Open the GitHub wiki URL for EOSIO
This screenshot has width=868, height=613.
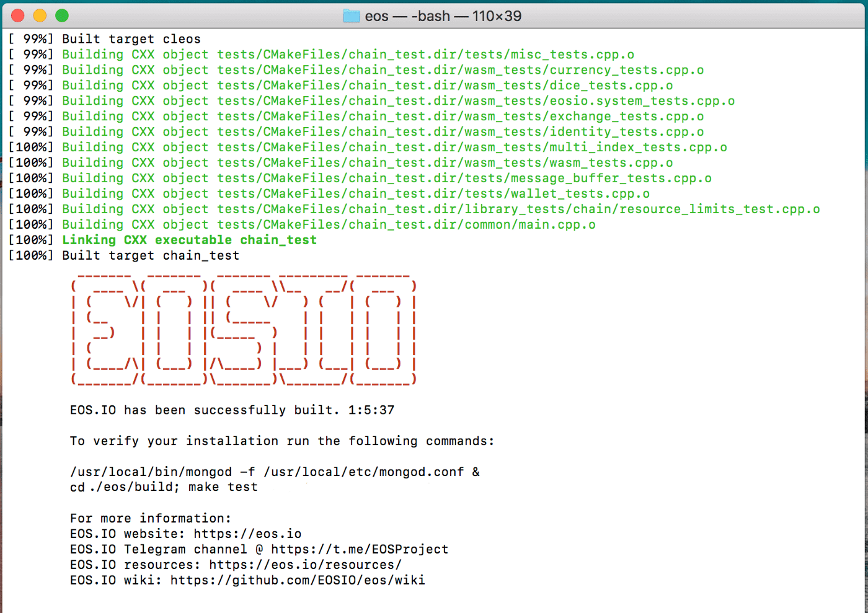[x=298, y=580]
